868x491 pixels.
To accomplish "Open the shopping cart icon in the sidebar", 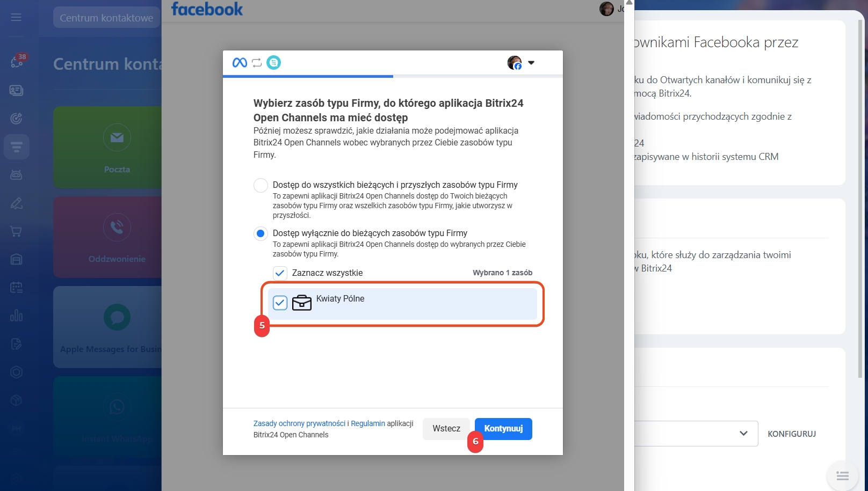I will (16, 231).
